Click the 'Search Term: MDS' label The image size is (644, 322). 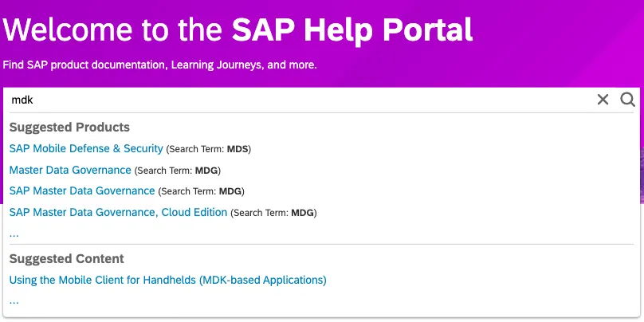click(210, 149)
